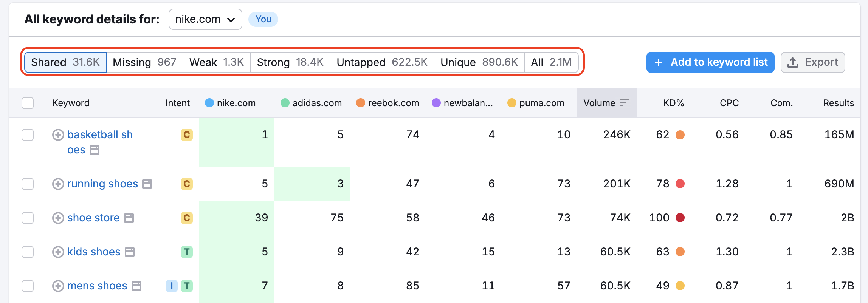Check the box for running shoes row
868x303 pixels.
pos(28,184)
